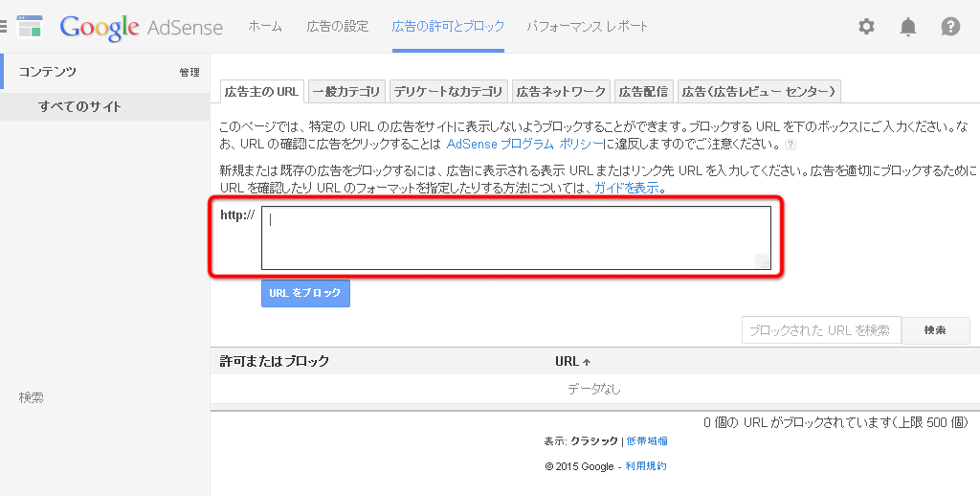Open 利用規約 link

tap(646, 466)
